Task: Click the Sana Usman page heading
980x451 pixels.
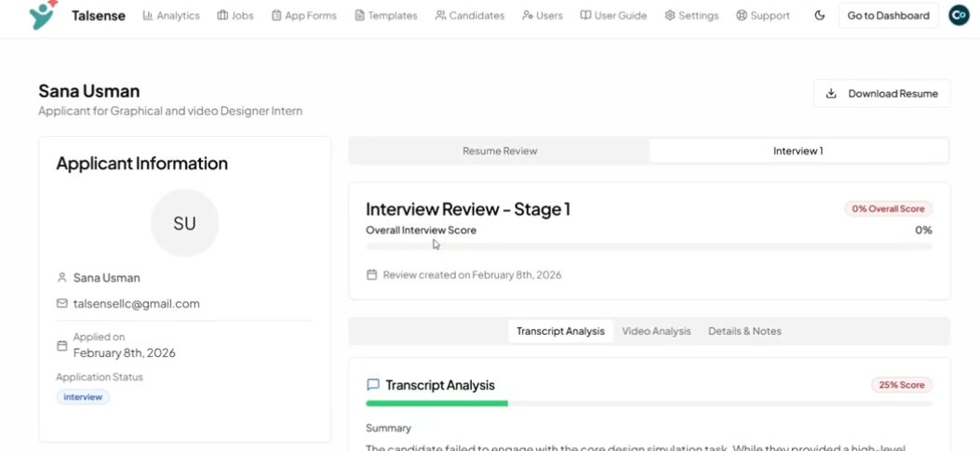Action: [88, 91]
